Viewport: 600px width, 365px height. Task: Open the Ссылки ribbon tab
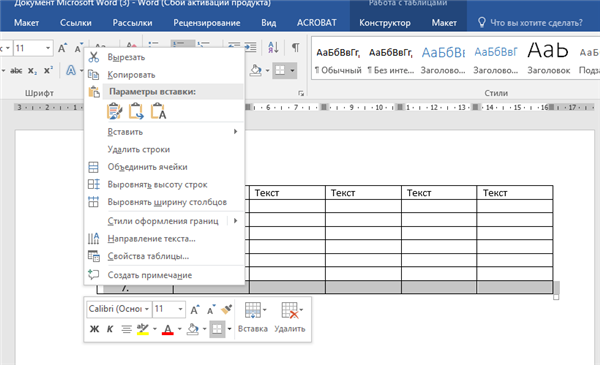[x=75, y=23]
